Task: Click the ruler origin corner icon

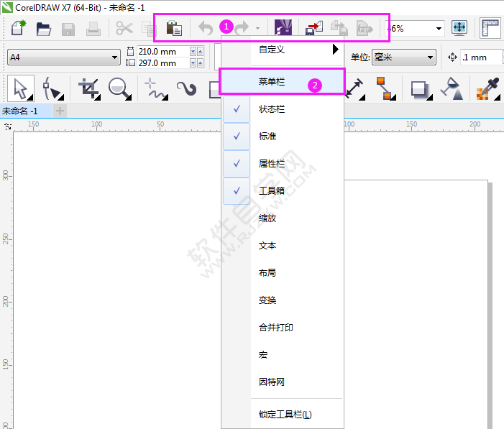Action: pos(8,126)
